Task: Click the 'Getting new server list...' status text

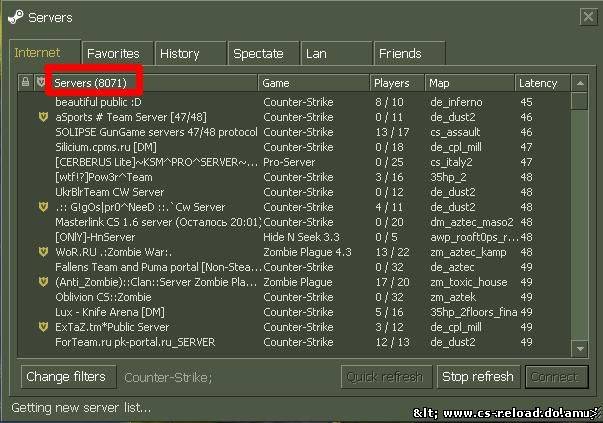Action: 81,408
